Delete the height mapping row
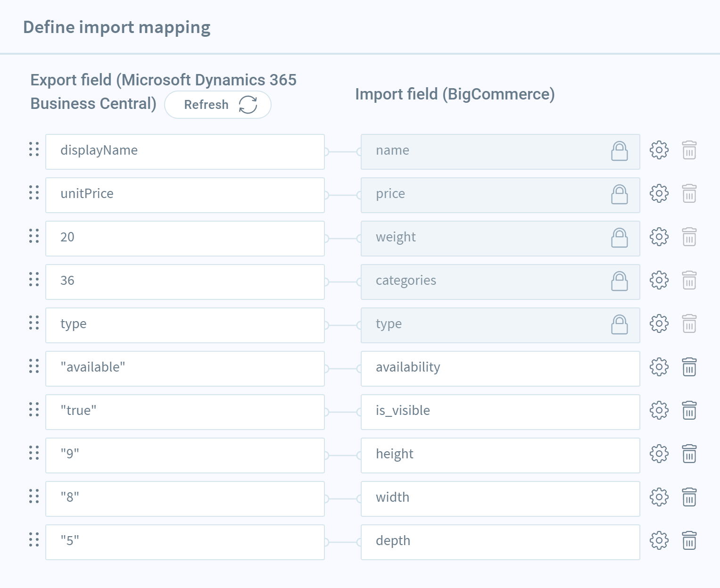The width and height of the screenshot is (720, 588). (689, 454)
